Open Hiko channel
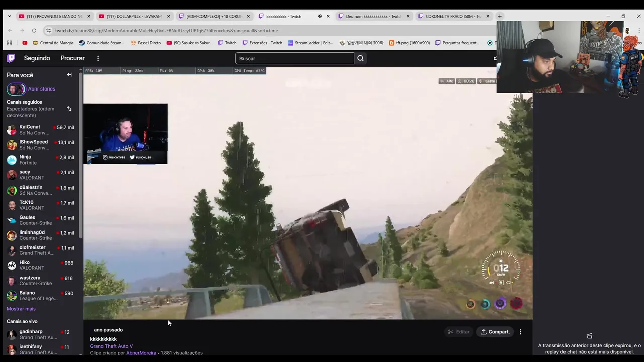Image resolution: width=644 pixels, height=362 pixels. (40, 265)
